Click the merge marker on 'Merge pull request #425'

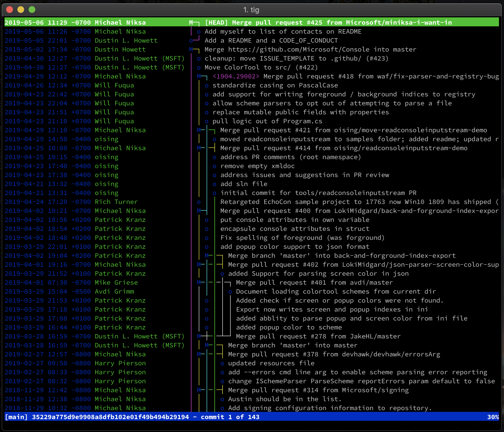[x=191, y=22]
